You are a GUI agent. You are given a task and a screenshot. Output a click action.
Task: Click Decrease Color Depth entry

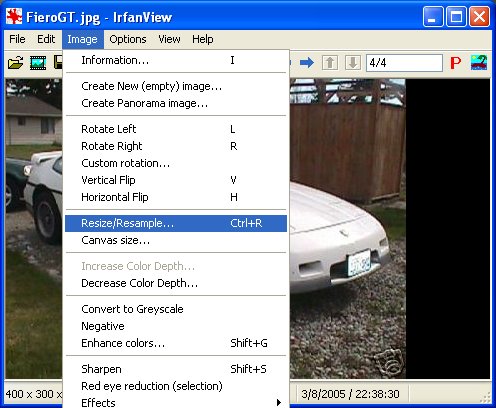[x=176, y=283]
